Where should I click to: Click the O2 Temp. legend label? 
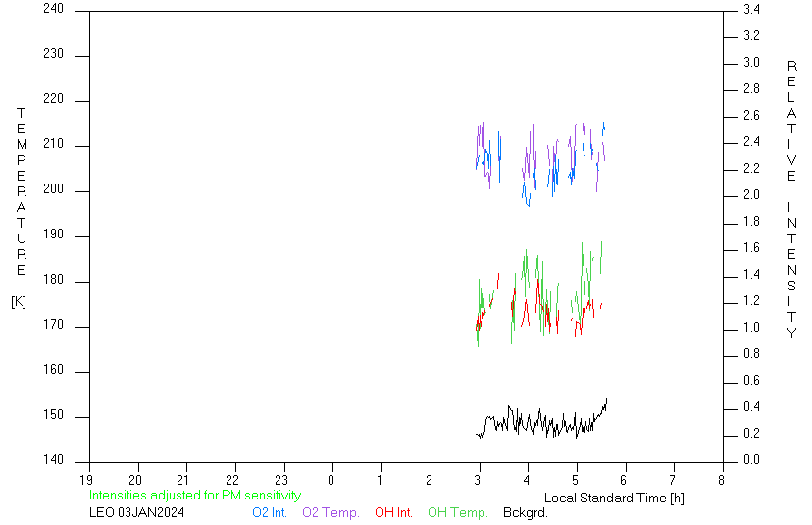point(330,512)
